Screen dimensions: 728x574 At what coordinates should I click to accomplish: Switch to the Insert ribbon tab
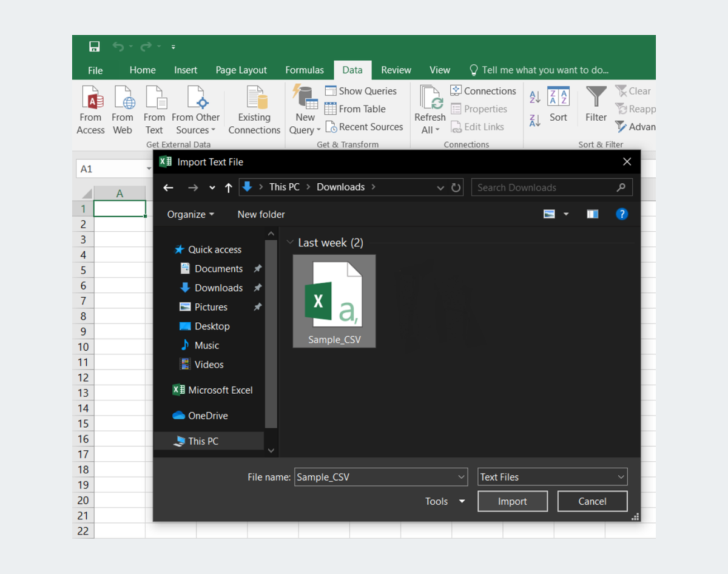tap(186, 70)
